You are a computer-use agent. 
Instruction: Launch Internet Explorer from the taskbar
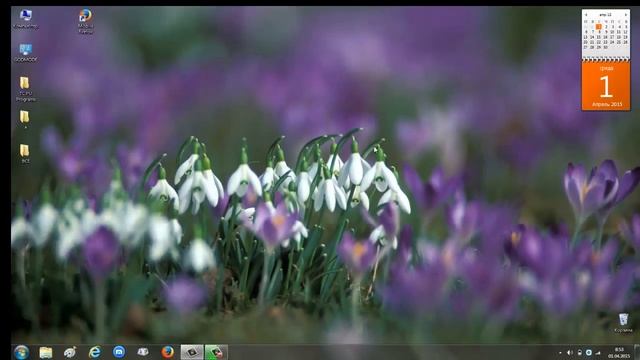95,352
